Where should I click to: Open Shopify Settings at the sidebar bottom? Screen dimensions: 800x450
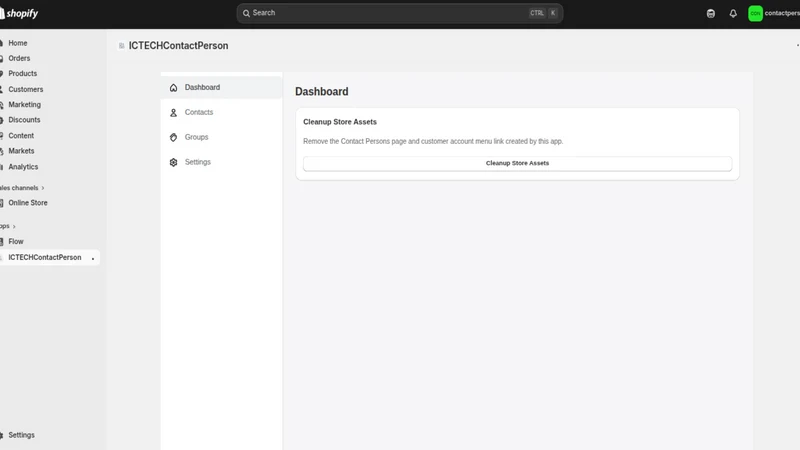[21, 435]
